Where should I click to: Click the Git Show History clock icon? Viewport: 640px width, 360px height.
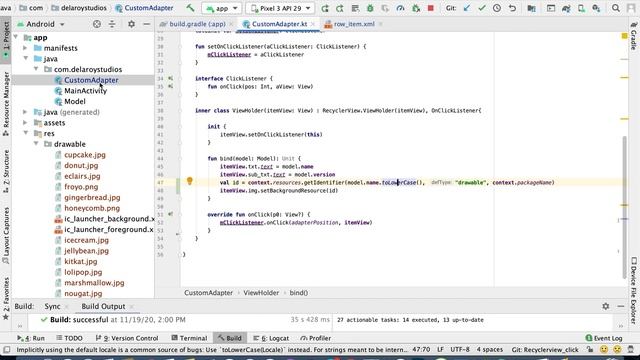click(x=497, y=8)
